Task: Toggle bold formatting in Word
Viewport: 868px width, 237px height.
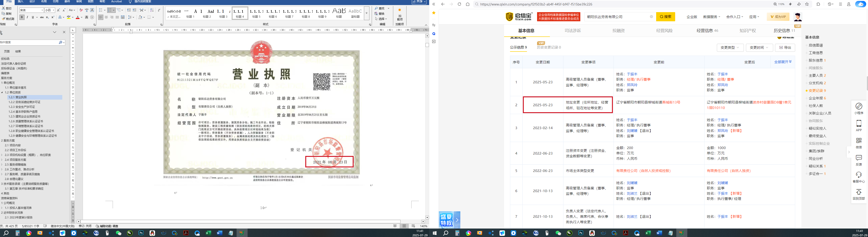Action: pyautogui.click(x=22, y=17)
